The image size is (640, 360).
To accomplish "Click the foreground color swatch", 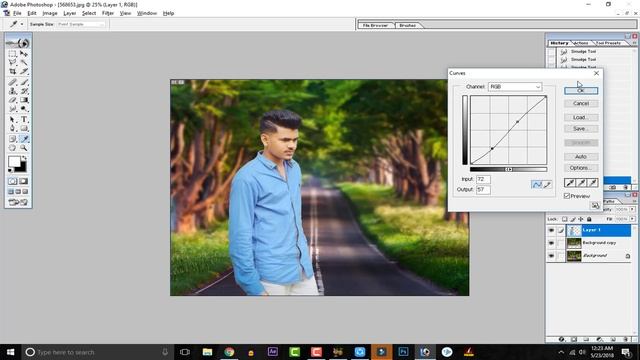I will (x=14, y=162).
